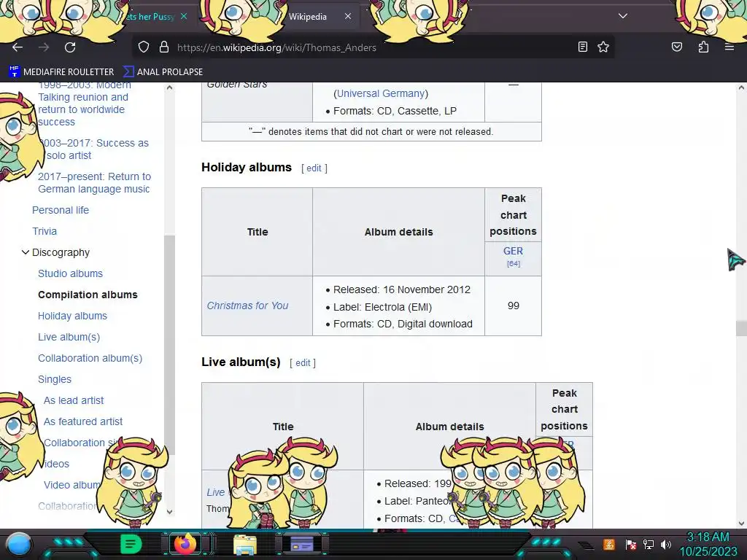Save page to Pocket

point(676,47)
